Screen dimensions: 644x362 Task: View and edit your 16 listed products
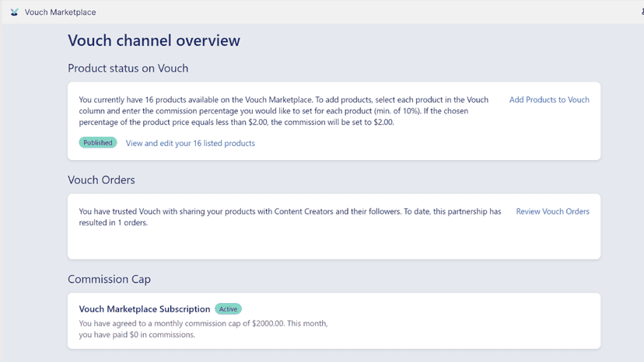click(x=190, y=143)
